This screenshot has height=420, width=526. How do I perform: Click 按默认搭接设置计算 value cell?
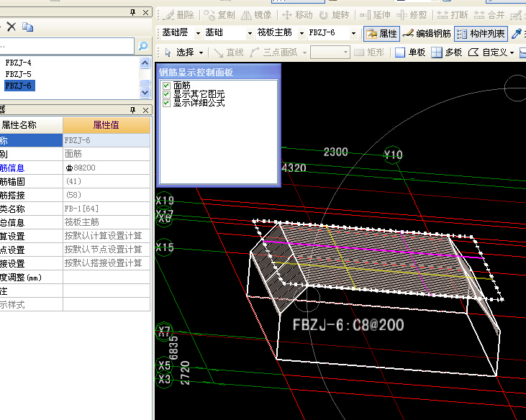point(106,263)
